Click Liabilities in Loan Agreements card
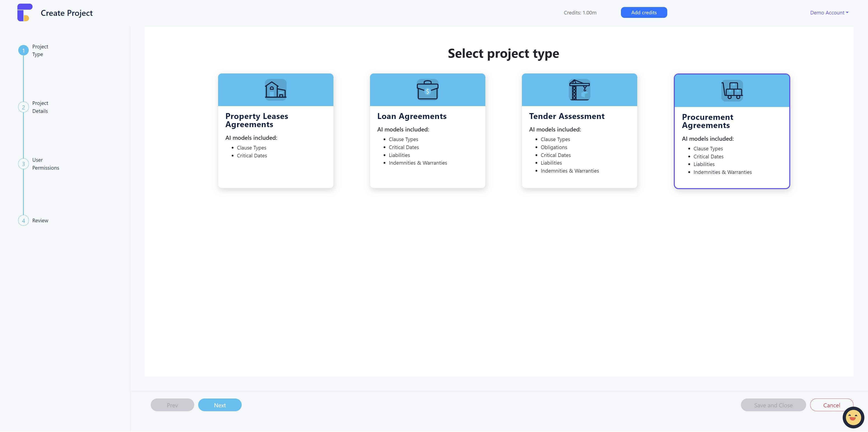868x432 pixels. [x=399, y=155]
